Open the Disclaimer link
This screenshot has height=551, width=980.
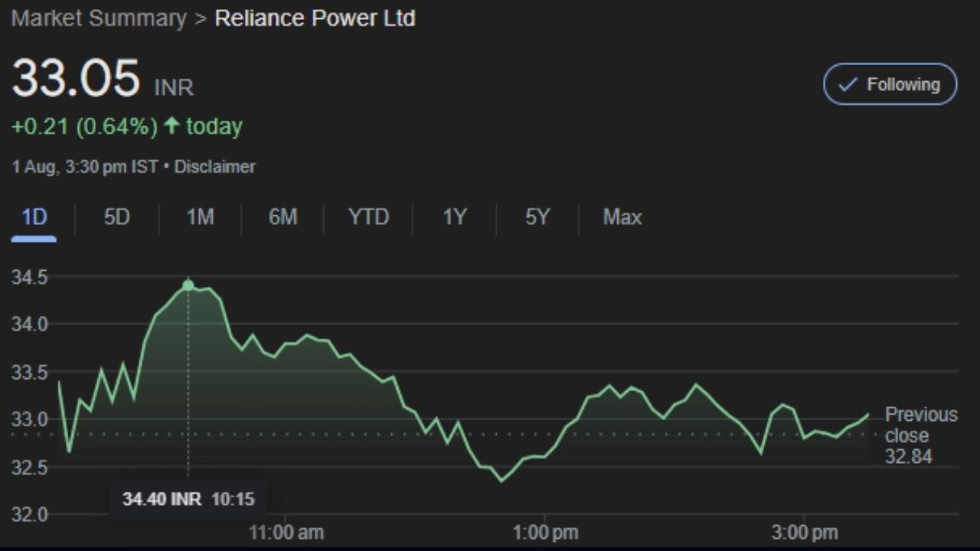click(215, 167)
